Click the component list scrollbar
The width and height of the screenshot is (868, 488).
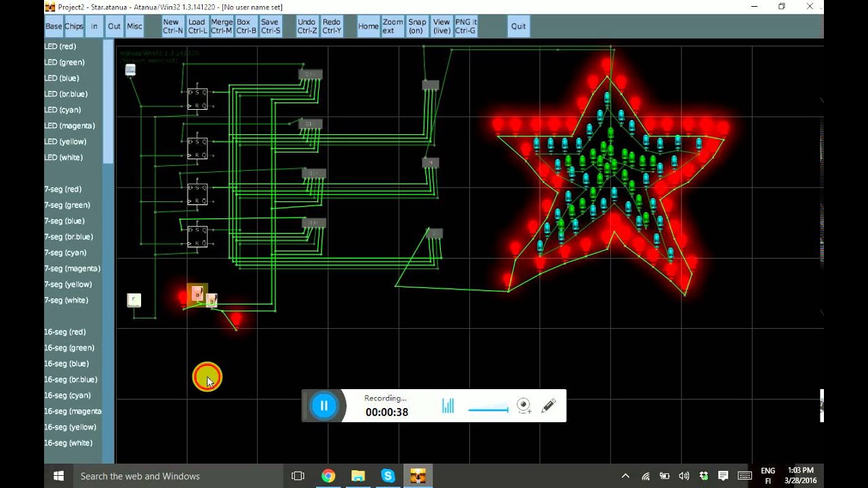108,102
